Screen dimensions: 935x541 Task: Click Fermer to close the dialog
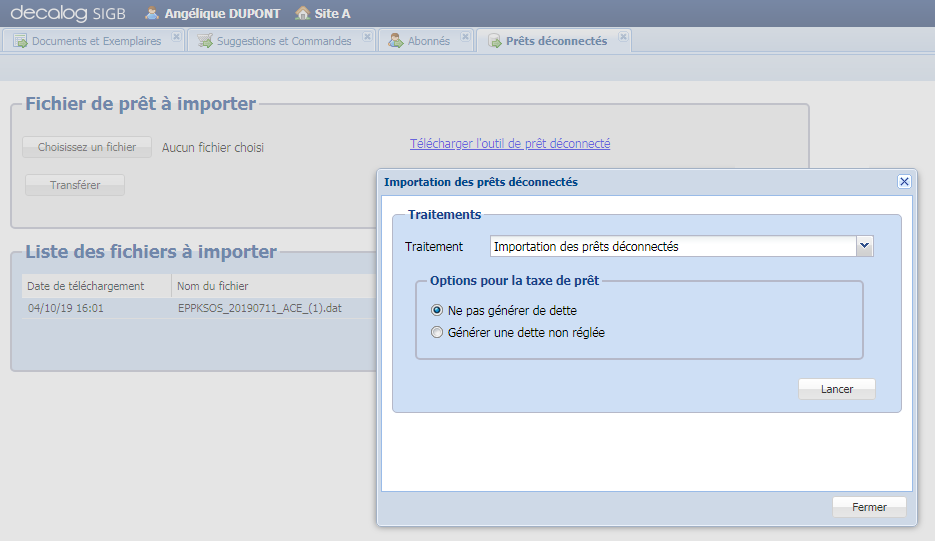(x=869, y=507)
